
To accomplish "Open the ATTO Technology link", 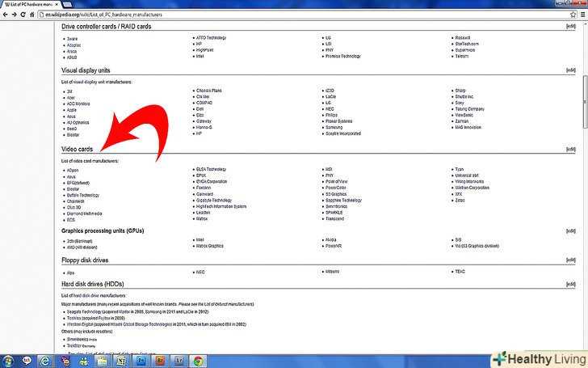I will coord(211,38).
